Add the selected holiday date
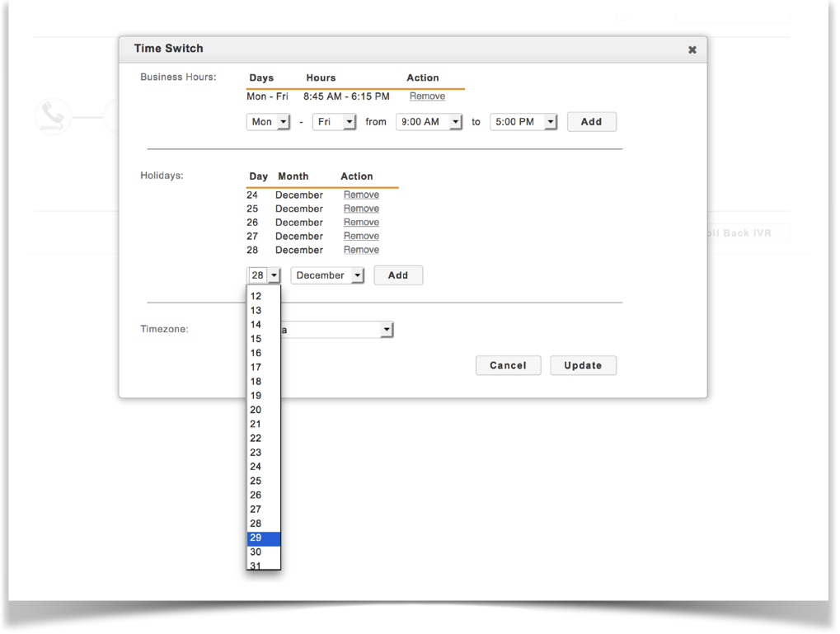Viewport: 840px width, 634px height. (398, 275)
